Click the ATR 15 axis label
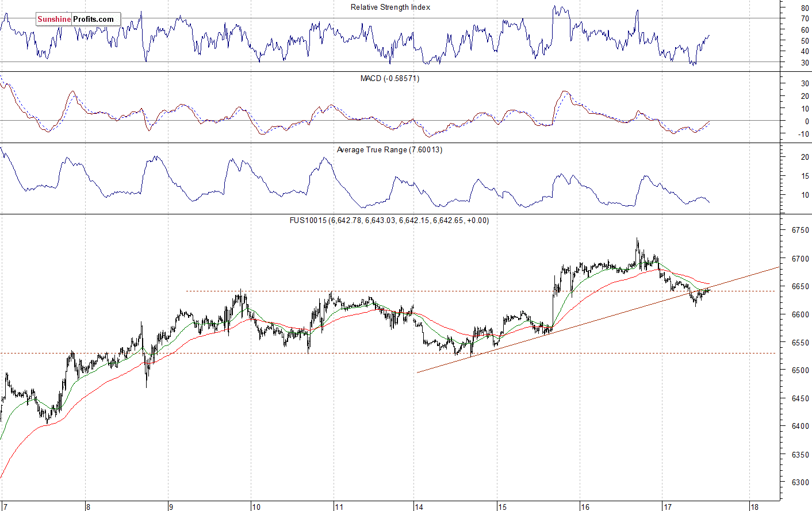This screenshot has height=511, width=812. coord(805,176)
